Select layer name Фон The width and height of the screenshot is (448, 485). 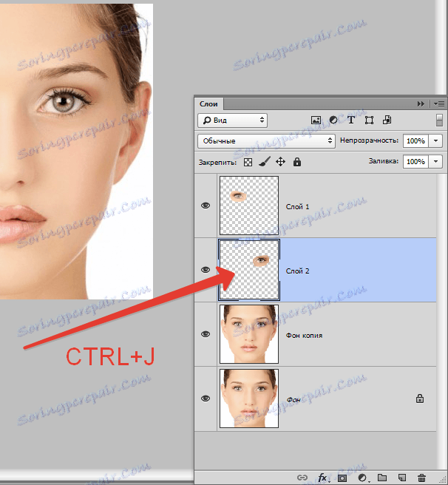pos(293,400)
